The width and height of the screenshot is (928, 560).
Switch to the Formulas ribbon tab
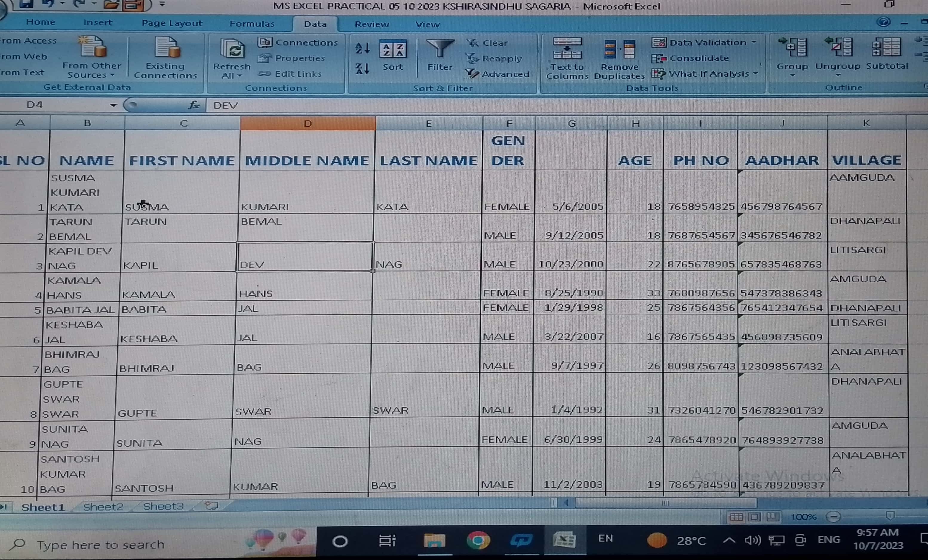252,24
